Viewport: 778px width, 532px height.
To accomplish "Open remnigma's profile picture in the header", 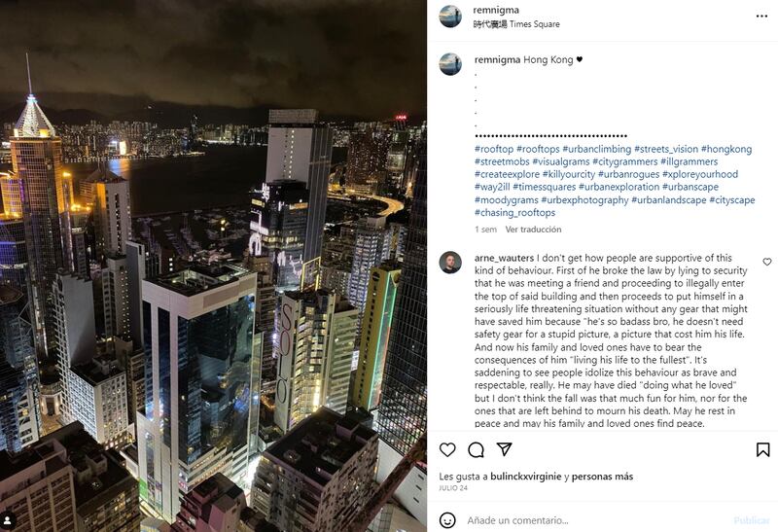I will tap(450, 17).
